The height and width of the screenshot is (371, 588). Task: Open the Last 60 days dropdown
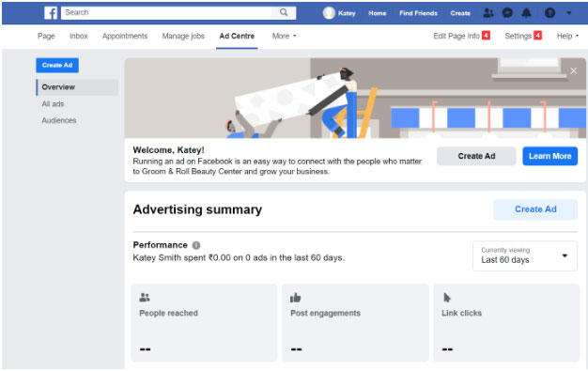(525, 255)
